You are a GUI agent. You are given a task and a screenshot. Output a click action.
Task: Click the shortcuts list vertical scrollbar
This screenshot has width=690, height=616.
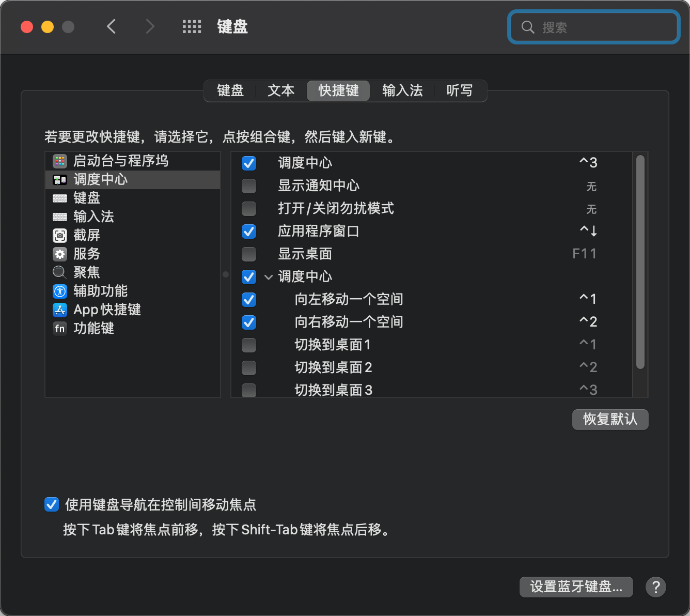tap(640, 263)
